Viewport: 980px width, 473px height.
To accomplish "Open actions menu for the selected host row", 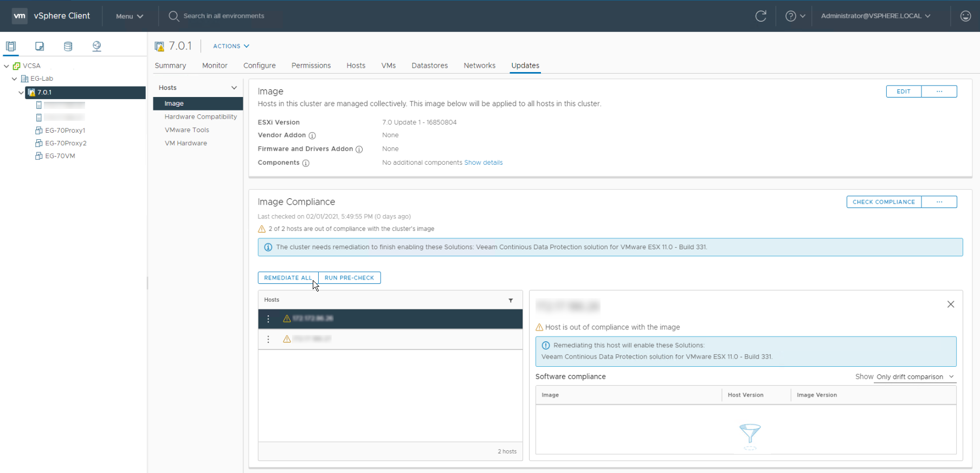I will point(268,319).
